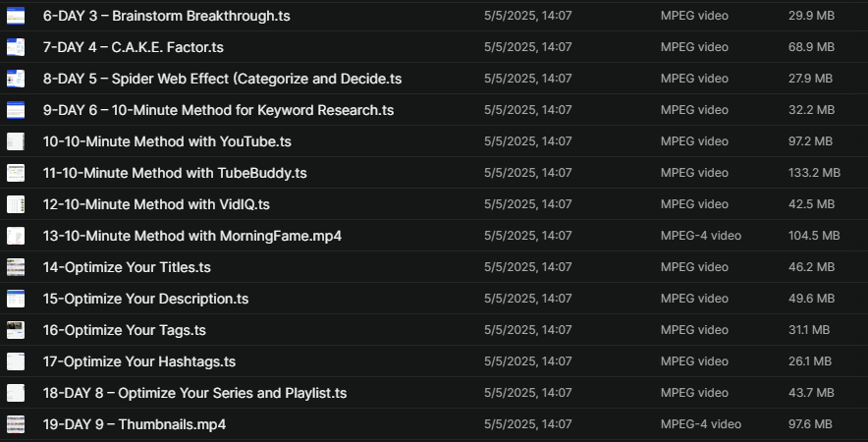Click the 97.6 MB size of Thumbnails.mp4
The height and width of the screenshot is (442, 868).
(x=810, y=424)
